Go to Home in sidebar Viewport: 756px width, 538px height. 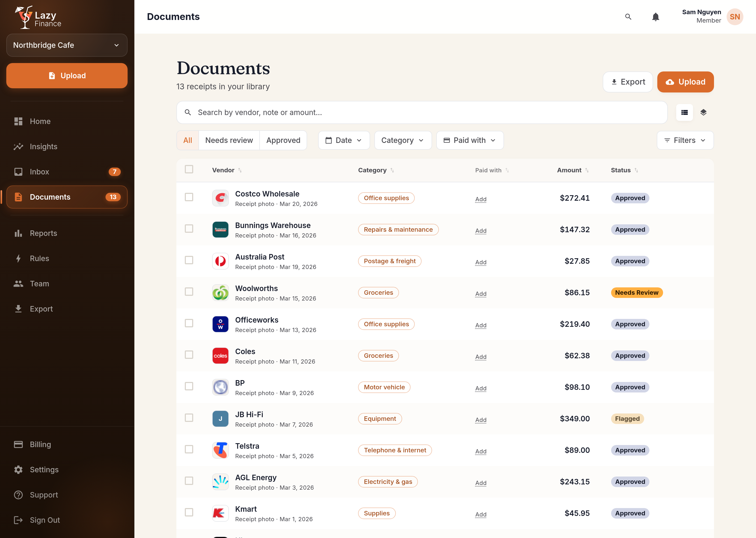67,121
